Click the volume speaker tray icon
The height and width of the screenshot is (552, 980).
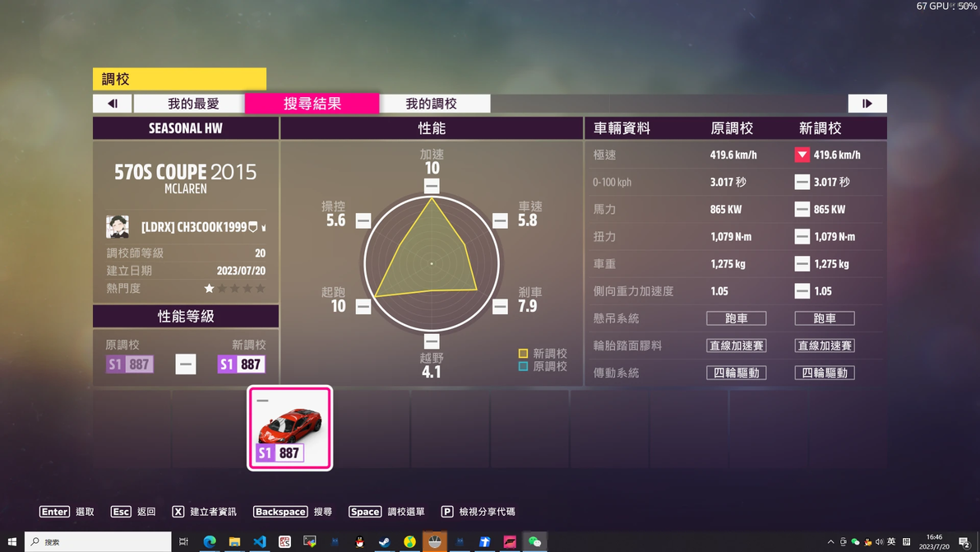tap(880, 541)
